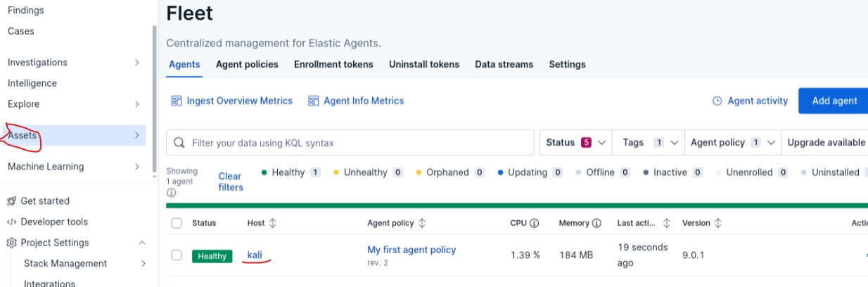Click the info icon under Showing 1 agent
868x287 pixels.
[x=171, y=193]
